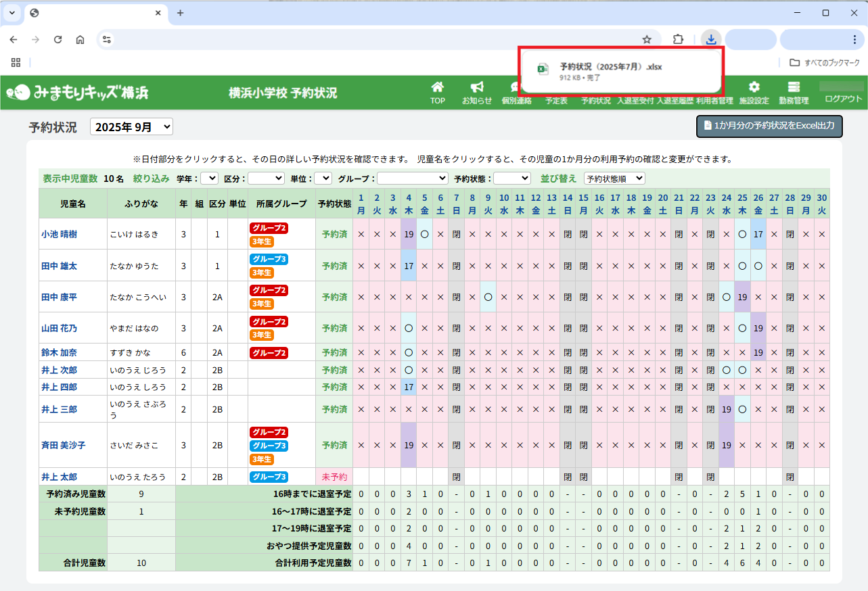Click ログアウト to log out
Viewport: 868px width, 591px height.
pyautogui.click(x=844, y=99)
